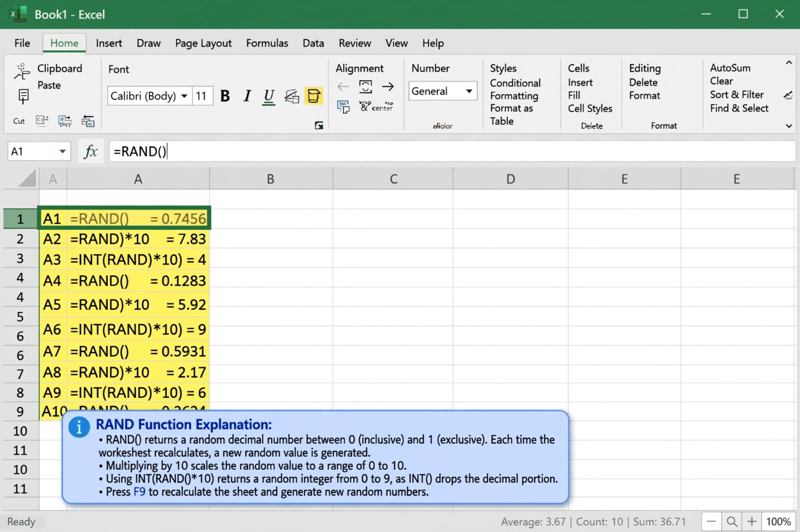
Task: Click the black right arrow in Alignment
Action: click(x=388, y=87)
